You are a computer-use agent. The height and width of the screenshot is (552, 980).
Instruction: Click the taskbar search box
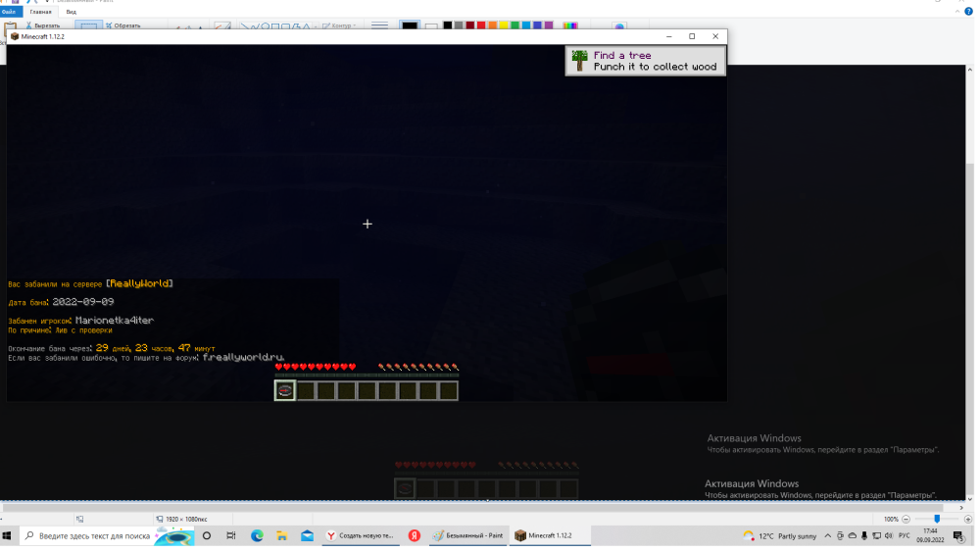pos(106,535)
